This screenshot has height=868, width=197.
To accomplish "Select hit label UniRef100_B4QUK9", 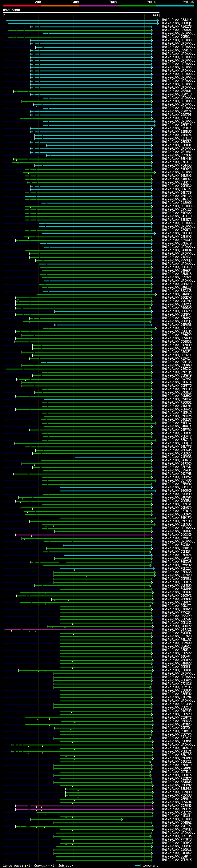I will click(x=177, y=491).
